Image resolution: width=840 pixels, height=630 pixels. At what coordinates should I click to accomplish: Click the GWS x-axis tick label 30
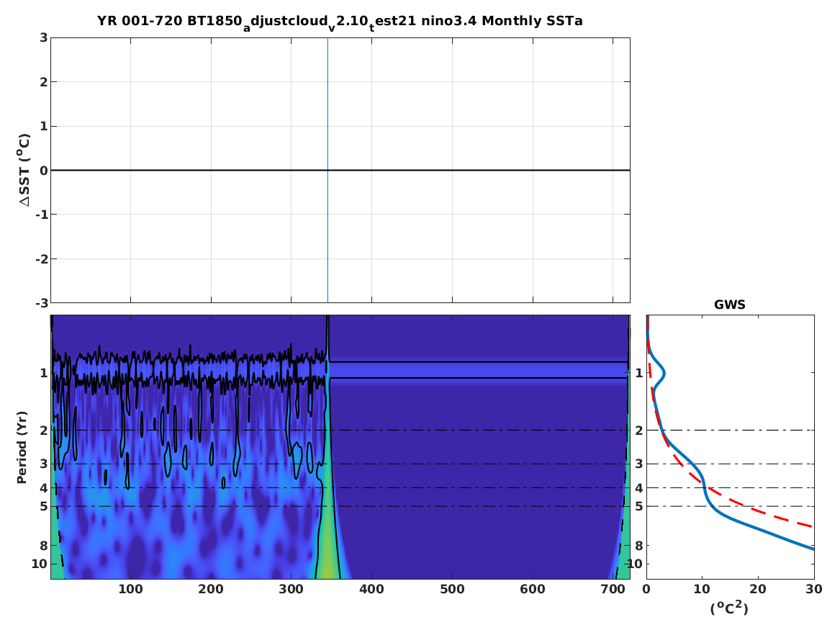click(814, 589)
